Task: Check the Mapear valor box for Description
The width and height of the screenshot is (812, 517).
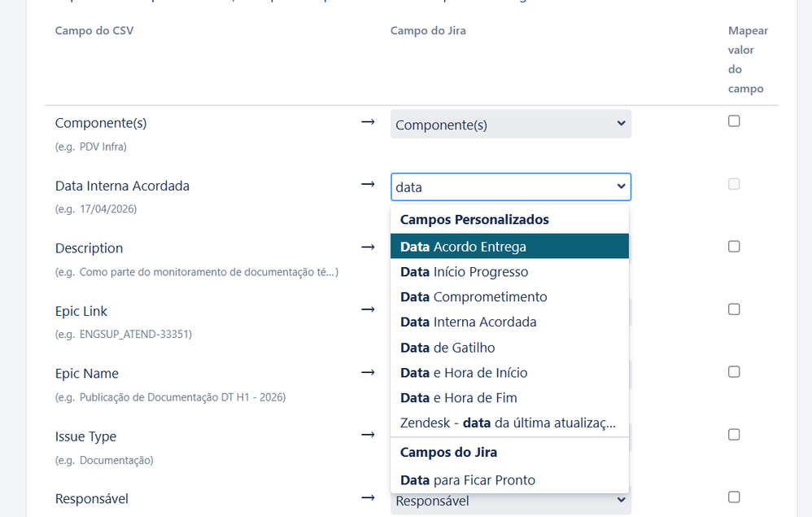Action: pos(734,246)
